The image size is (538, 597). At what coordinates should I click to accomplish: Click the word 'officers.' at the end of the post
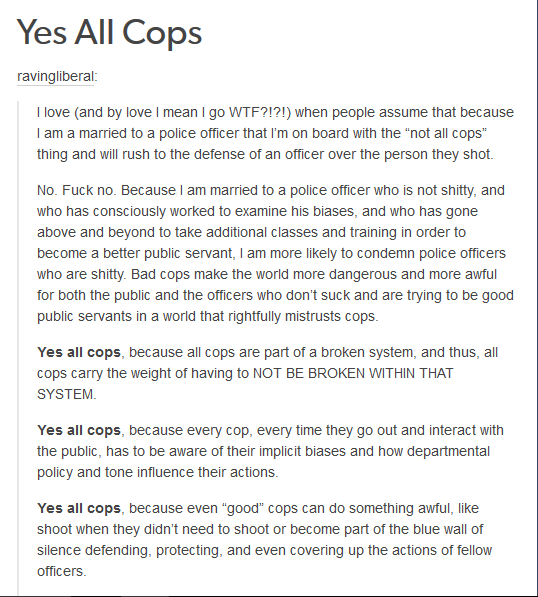point(62,571)
